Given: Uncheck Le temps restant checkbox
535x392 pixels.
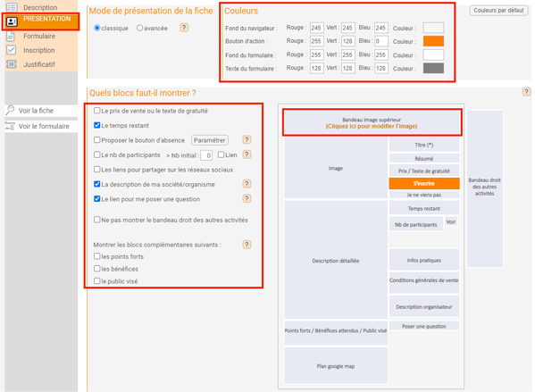Looking at the screenshot, I should (x=96, y=125).
